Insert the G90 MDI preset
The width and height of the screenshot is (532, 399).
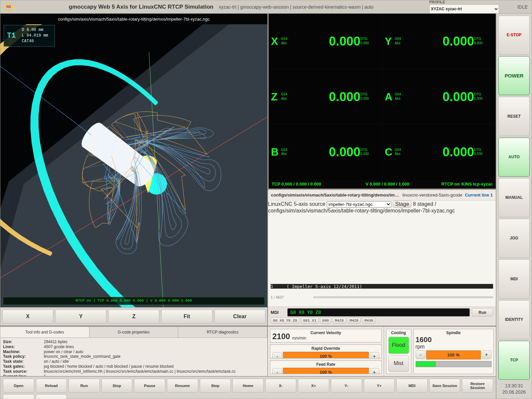(326, 321)
